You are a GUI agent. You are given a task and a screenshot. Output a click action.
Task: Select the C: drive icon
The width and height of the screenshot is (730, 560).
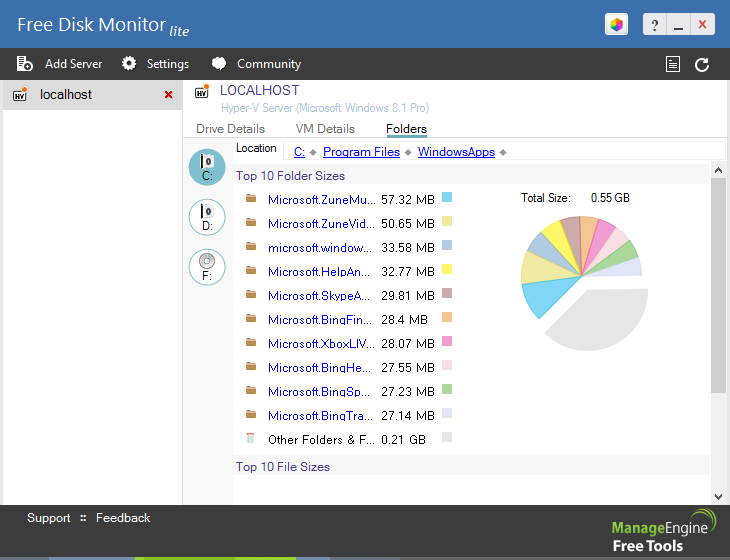(x=207, y=167)
